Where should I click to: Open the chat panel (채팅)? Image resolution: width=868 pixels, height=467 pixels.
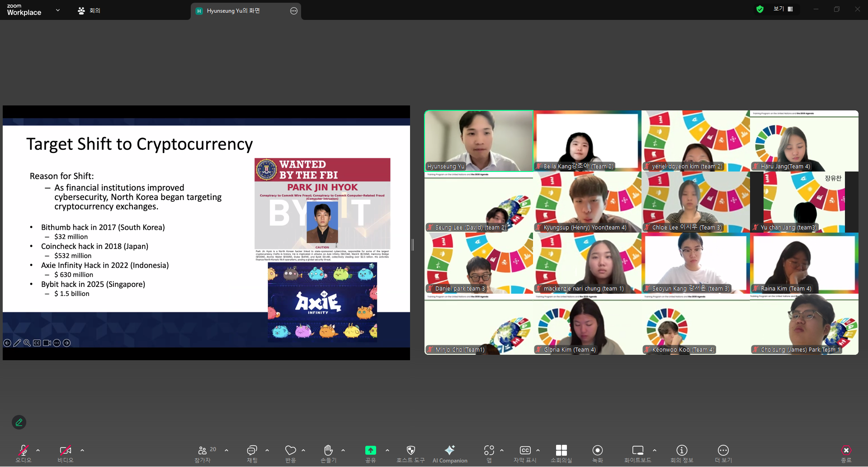pyautogui.click(x=252, y=454)
